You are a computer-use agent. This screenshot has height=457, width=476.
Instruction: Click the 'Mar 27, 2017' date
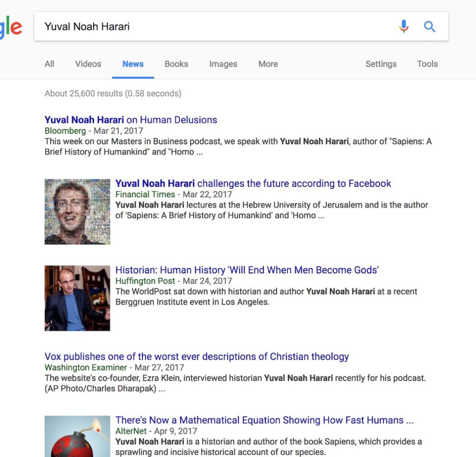[x=160, y=367]
